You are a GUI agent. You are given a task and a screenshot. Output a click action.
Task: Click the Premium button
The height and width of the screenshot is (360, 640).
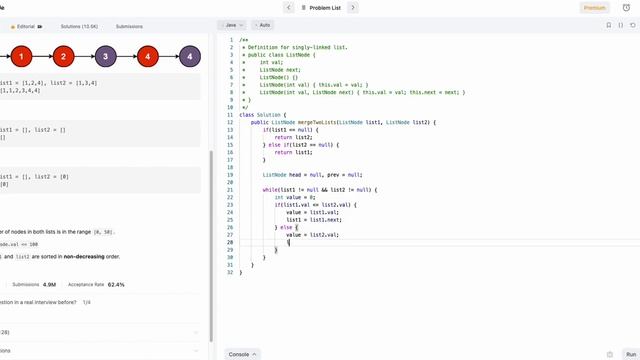594,8
